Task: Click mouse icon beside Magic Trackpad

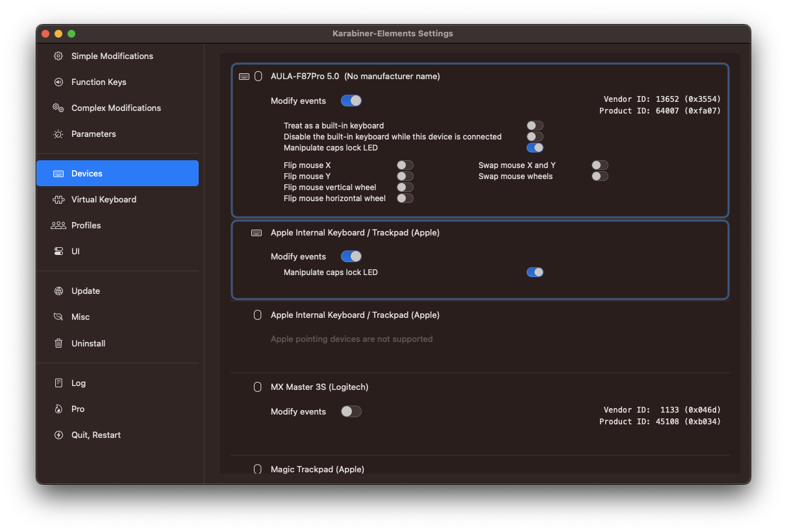Action: (x=258, y=469)
